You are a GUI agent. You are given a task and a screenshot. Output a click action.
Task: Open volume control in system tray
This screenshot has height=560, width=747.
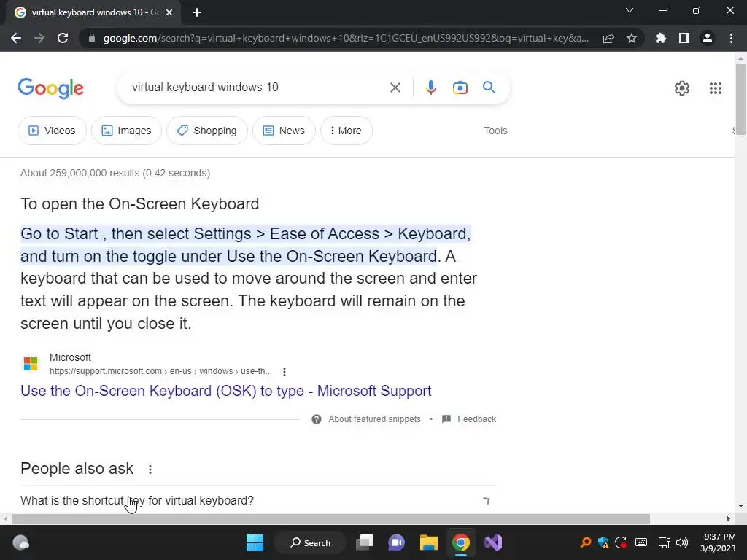coord(682,542)
